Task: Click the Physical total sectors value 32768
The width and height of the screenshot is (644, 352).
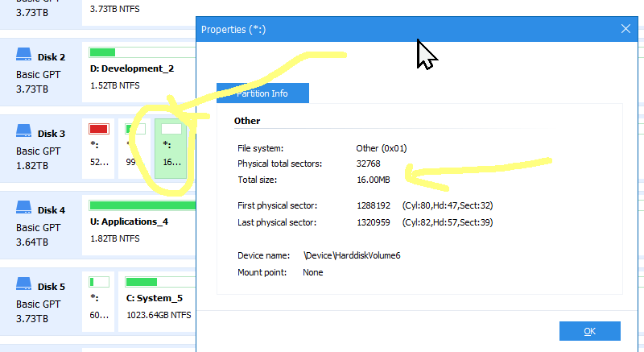Action: [x=369, y=164]
